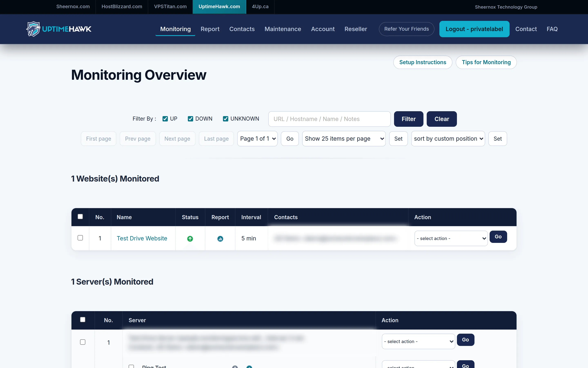Focus the URL / Hostname / Name / Notes field
588x368 pixels.
[329, 119]
